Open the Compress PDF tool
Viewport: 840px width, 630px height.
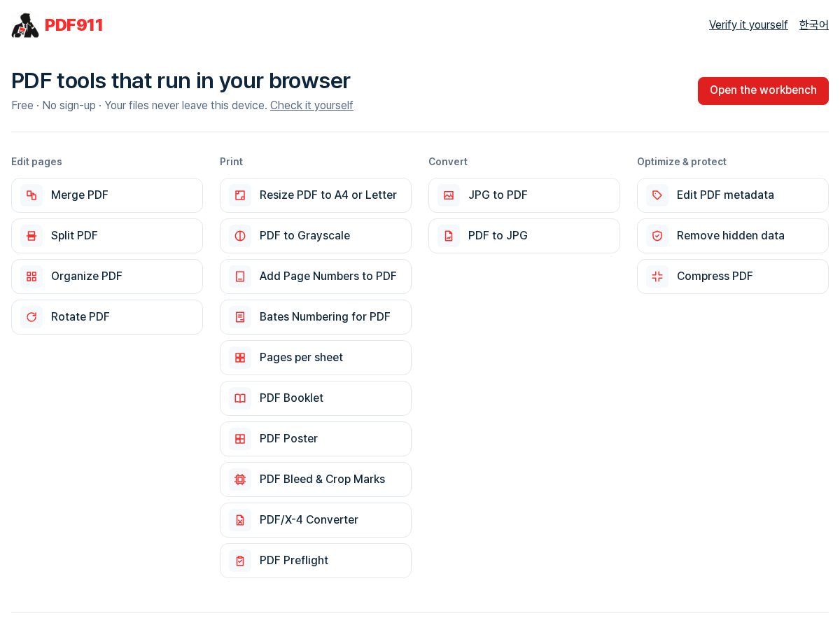tap(733, 276)
